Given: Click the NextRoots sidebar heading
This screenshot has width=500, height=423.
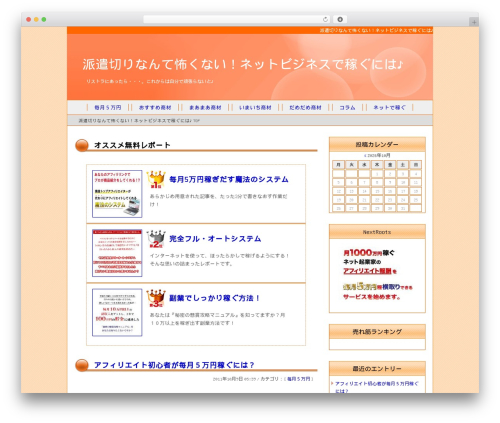Looking at the screenshot, I should [377, 232].
